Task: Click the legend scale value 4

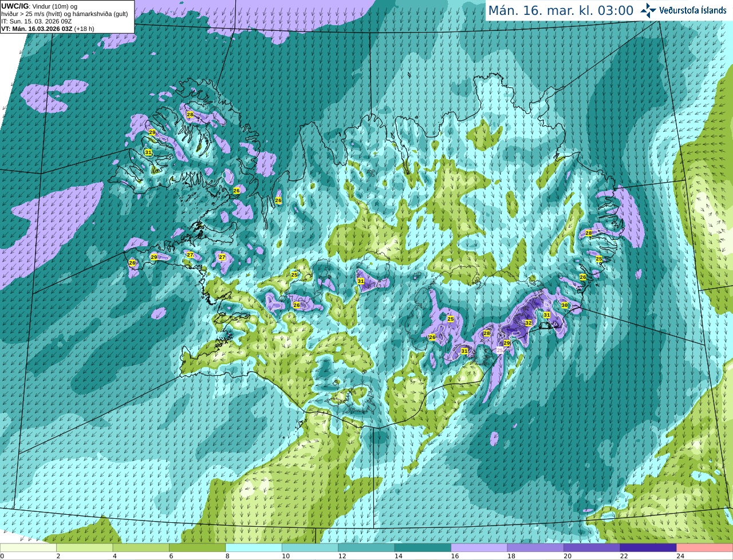Action: [115, 556]
